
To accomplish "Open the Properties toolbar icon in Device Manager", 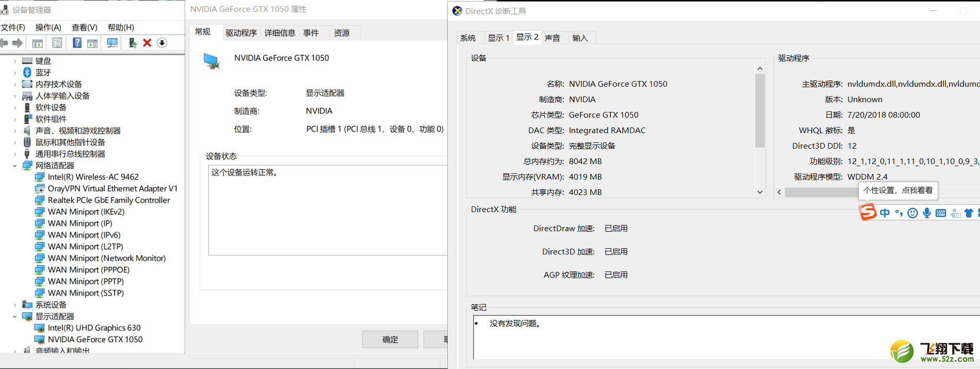I will click(57, 43).
